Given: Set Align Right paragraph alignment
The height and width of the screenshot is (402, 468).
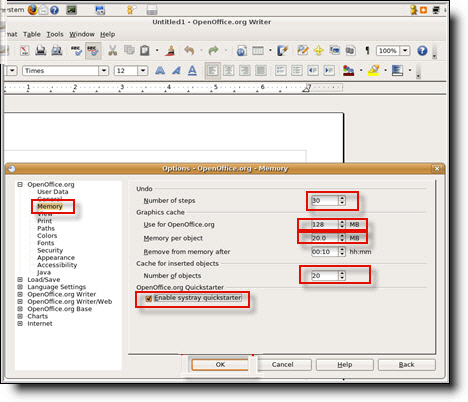Looking at the screenshot, I should pyautogui.click(x=245, y=70).
